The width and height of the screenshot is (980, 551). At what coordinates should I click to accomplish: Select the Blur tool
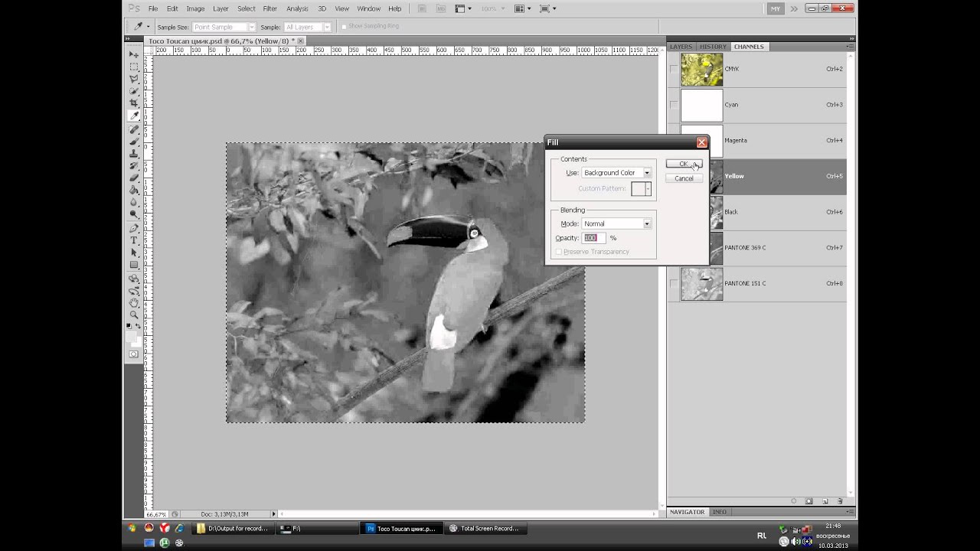point(134,202)
